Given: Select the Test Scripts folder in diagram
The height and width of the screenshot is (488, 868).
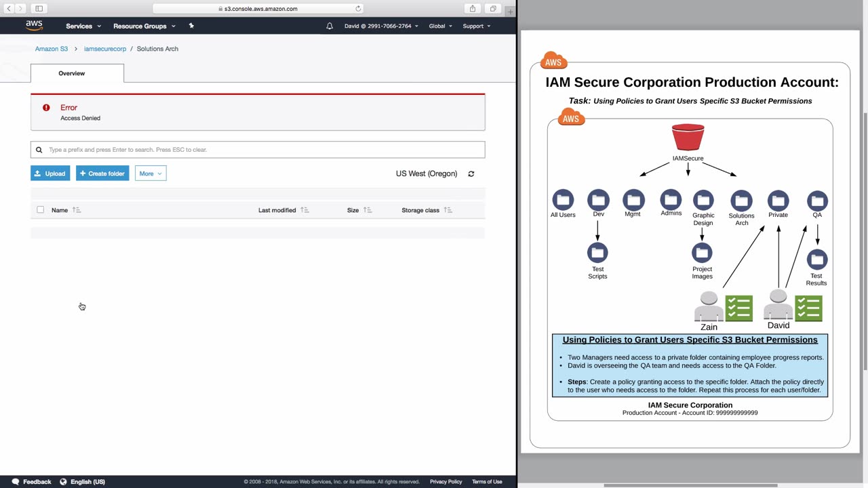Looking at the screenshot, I should click(x=597, y=253).
